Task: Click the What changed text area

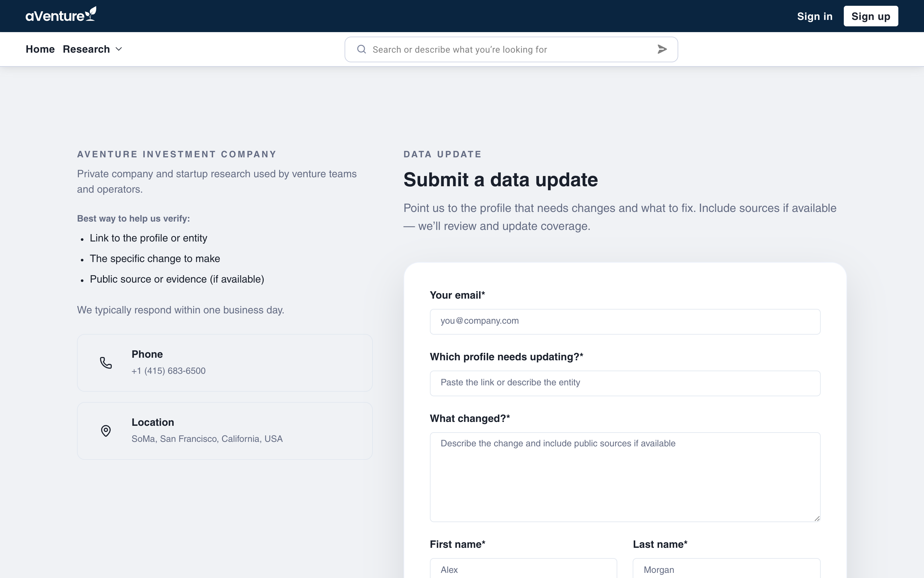Action: click(625, 477)
